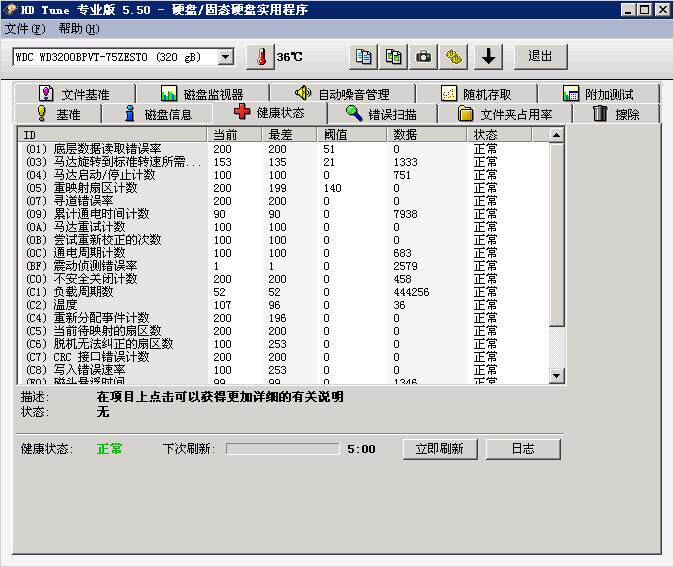Select the (09) 累计通电时间计数 row
Screen dimensions: 674x567
click(285, 214)
